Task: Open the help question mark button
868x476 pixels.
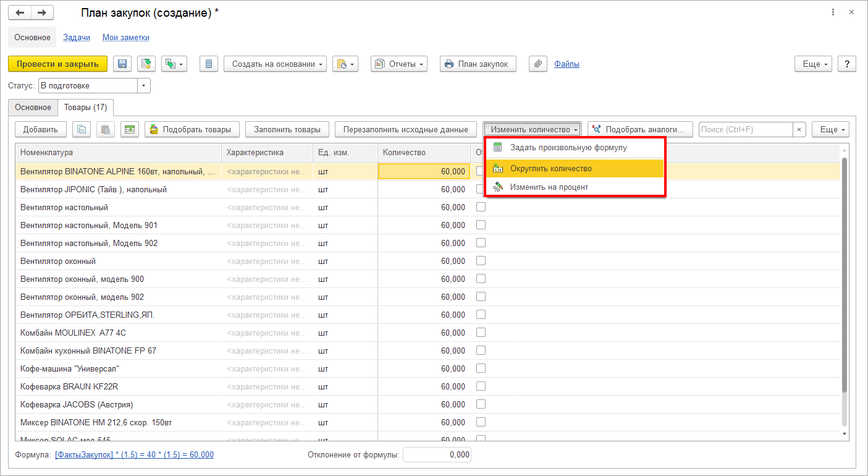Action: (x=847, y=64)
